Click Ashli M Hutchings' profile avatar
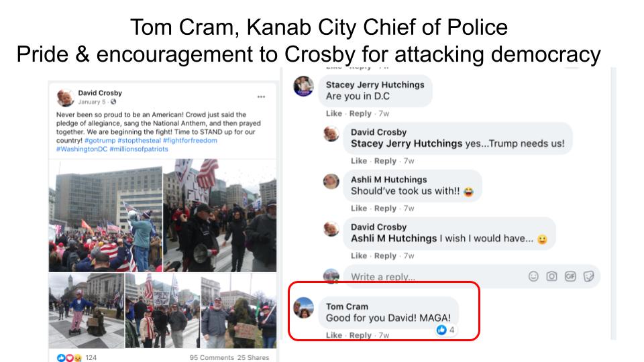 pyautogui.click(x=331, y=181)
